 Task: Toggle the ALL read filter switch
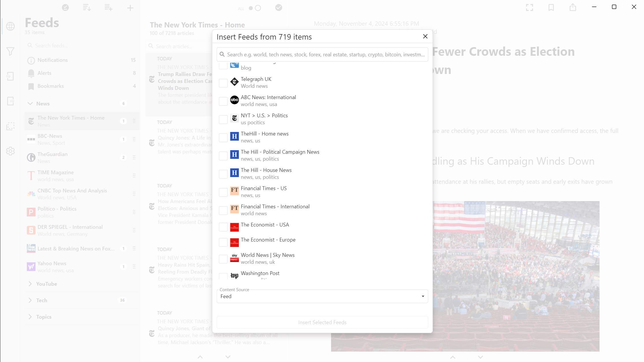coord(254,8)
